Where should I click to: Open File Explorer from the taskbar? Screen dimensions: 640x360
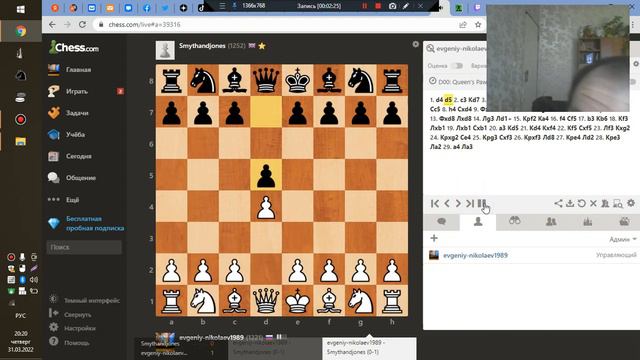[x=20, y=141]
